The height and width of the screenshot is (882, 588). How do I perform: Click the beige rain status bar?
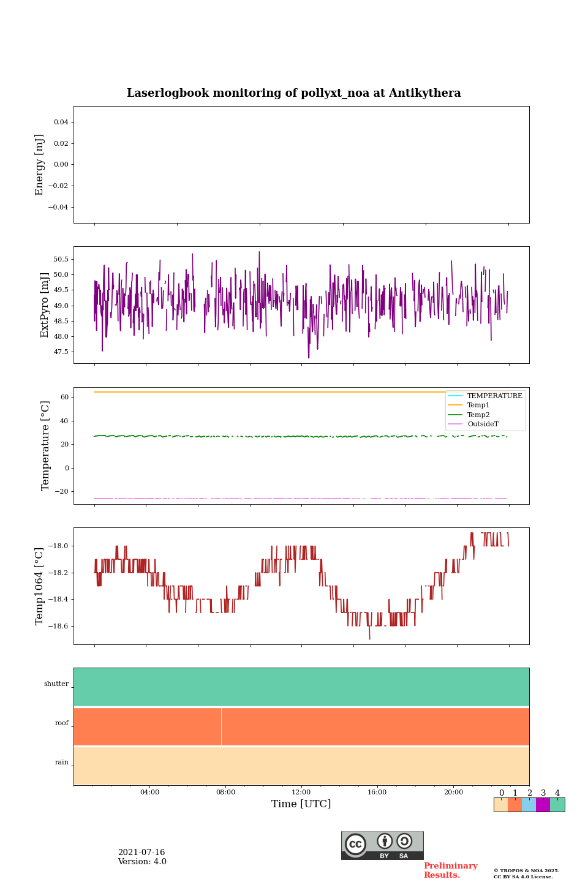301,766
